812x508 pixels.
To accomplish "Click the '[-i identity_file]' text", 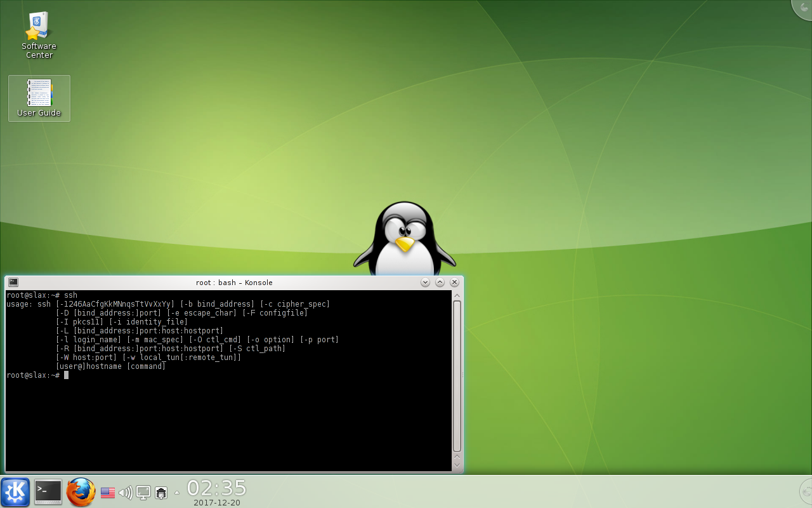I will tap(148, 322).
